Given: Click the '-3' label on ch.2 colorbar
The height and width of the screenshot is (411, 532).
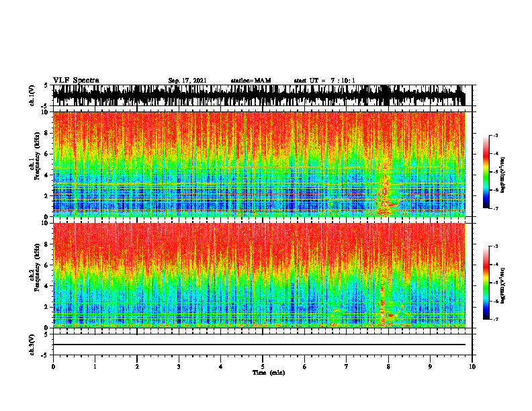Looking at the screenshot, I should [495, 246].
